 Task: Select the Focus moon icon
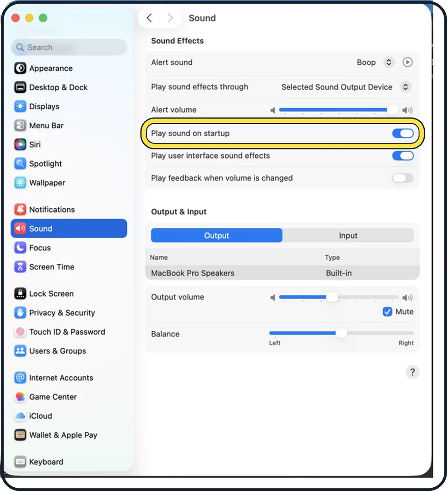[20, 247]
